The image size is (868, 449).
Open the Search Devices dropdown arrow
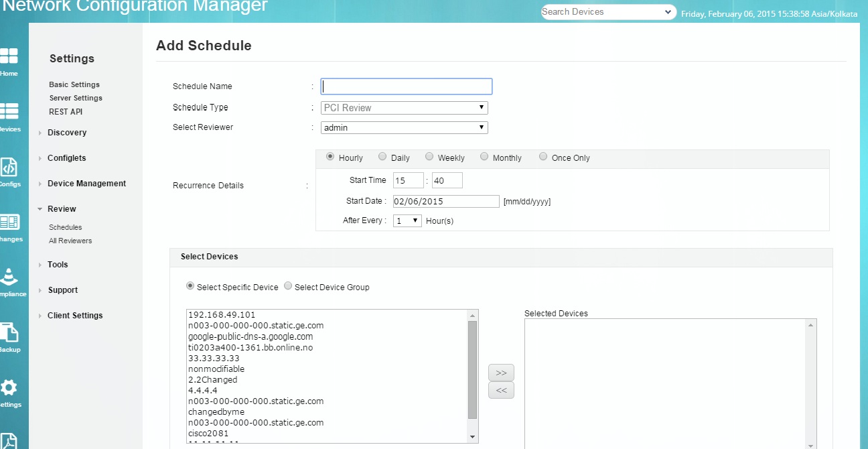tap(668, 11)
